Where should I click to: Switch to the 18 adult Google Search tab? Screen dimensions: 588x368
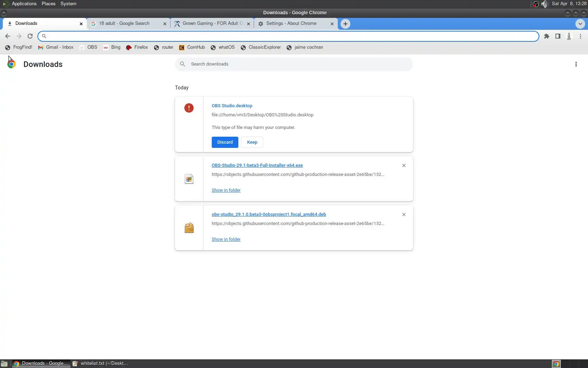pyautogui.click(x=128, y=23)
